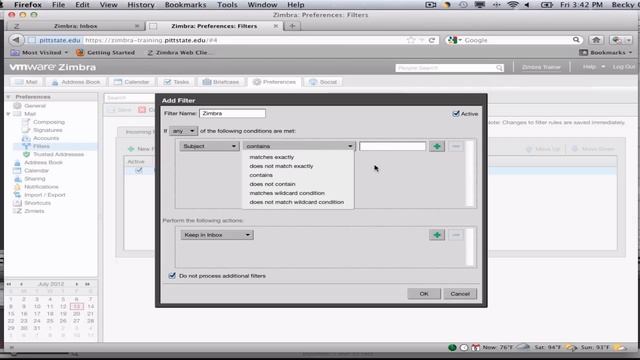Close the contains comparison dropdown
Image resolution: width=640 pixels, height=360 pixels.
299,146
